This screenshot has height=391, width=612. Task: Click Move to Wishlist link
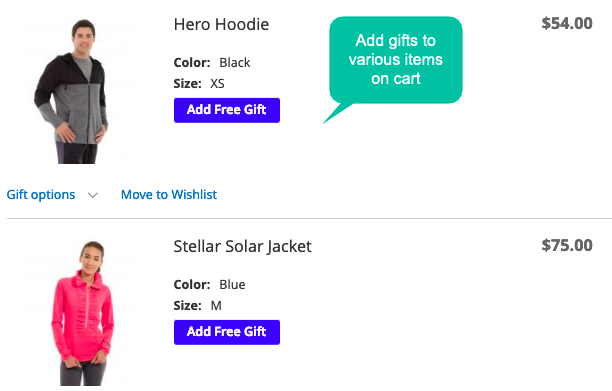tap(169, 194)
